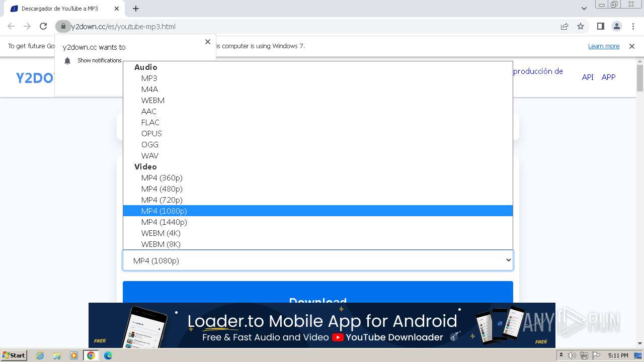Choose WEBM audio option

318,100
